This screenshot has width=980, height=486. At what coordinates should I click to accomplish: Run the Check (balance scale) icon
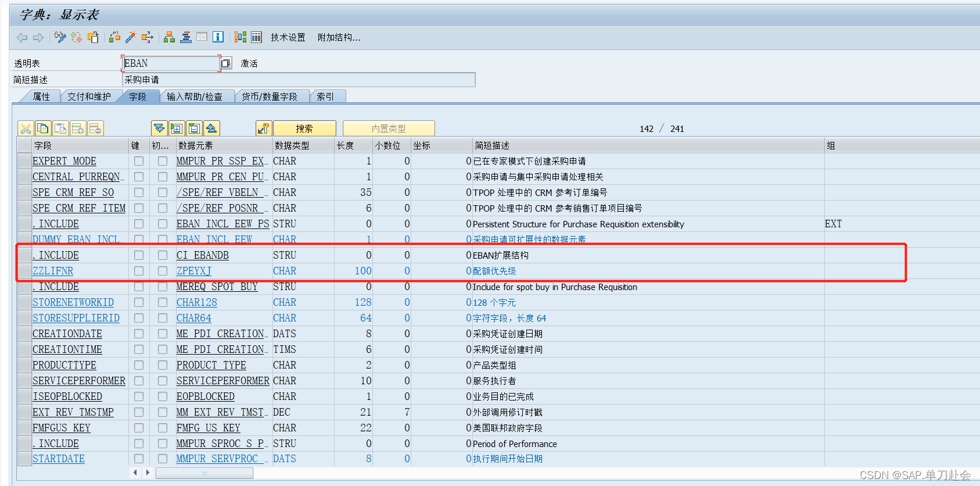tap(114, 38)
